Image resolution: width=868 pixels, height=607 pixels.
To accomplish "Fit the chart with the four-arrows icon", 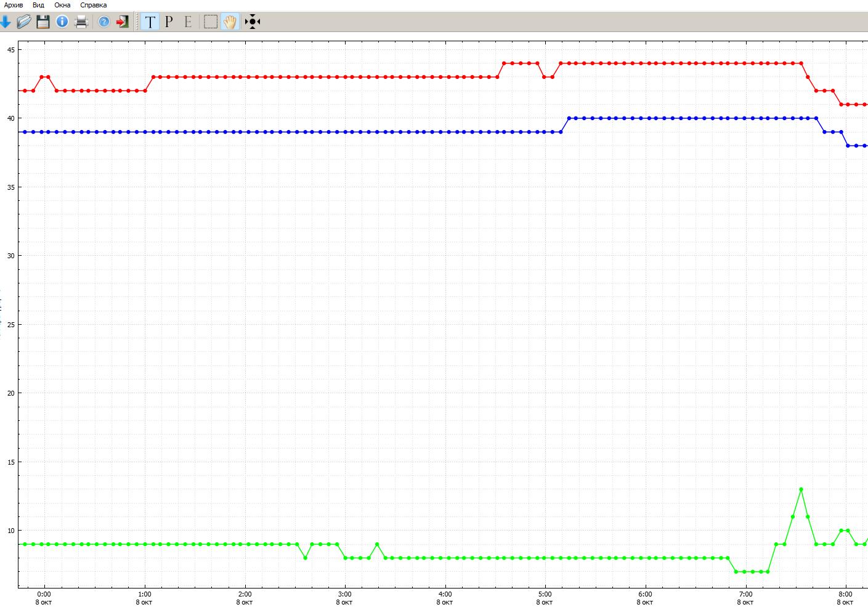I will click(253, 22).
